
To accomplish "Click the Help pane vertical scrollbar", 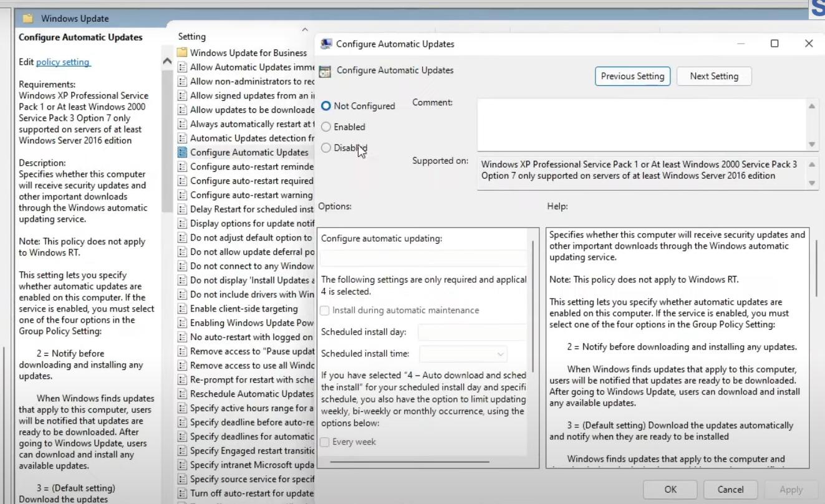I will point(816,269).
